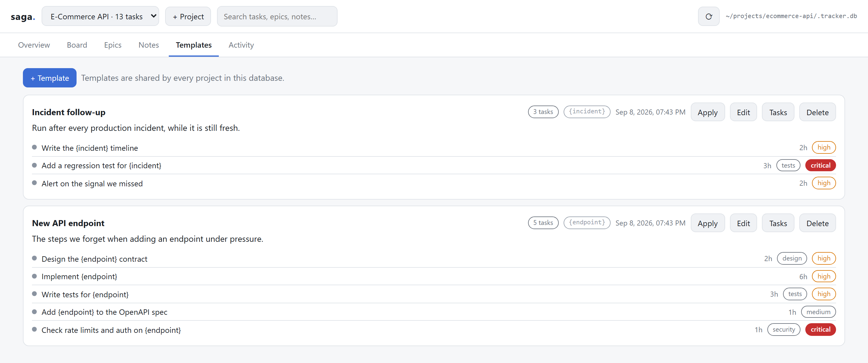The width and height of the screenshot is (868, 363).
Task: Click critical badge on rate limits row
Action: click(x=820, y=329)
